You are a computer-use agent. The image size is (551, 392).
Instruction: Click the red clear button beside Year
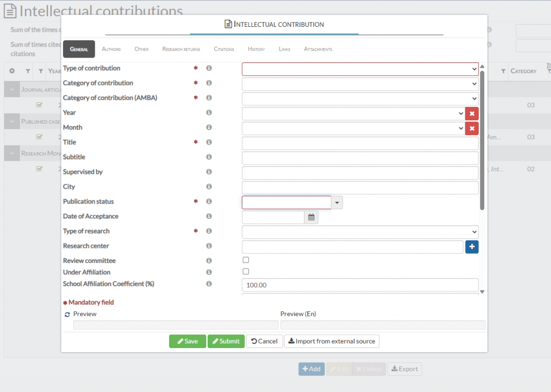pyautogui.click(x=472, y=113)
